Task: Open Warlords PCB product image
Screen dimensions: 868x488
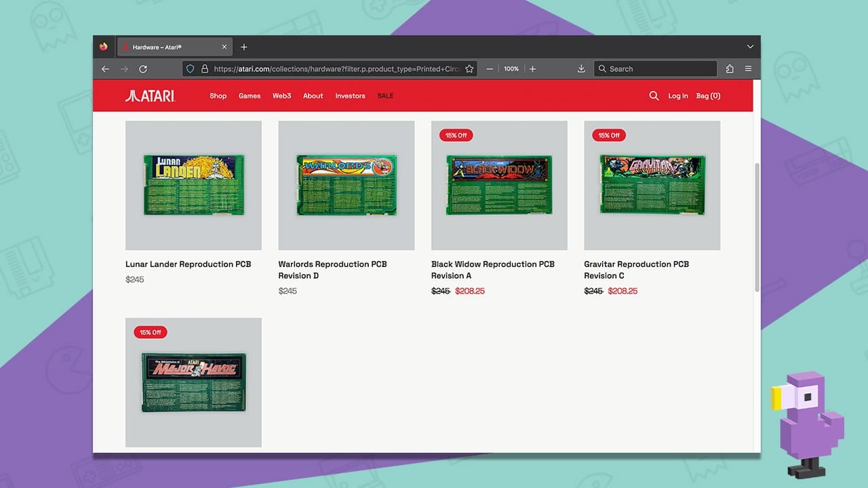Action: coord(347,185)
